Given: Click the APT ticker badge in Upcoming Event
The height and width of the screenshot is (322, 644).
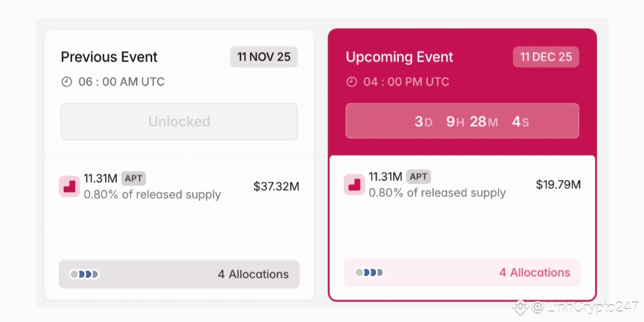Looking at the screenshot, I should click(418, 177).
